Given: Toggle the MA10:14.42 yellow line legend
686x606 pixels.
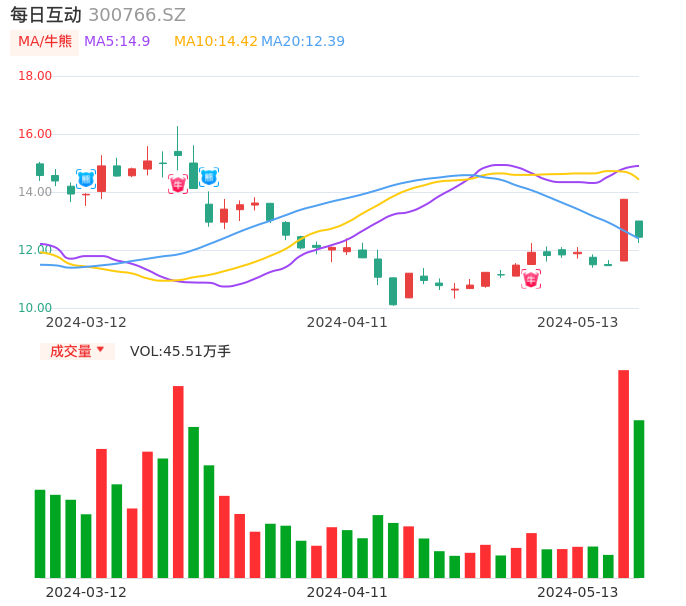Looking at the screenshot, I should pos(216,41).
